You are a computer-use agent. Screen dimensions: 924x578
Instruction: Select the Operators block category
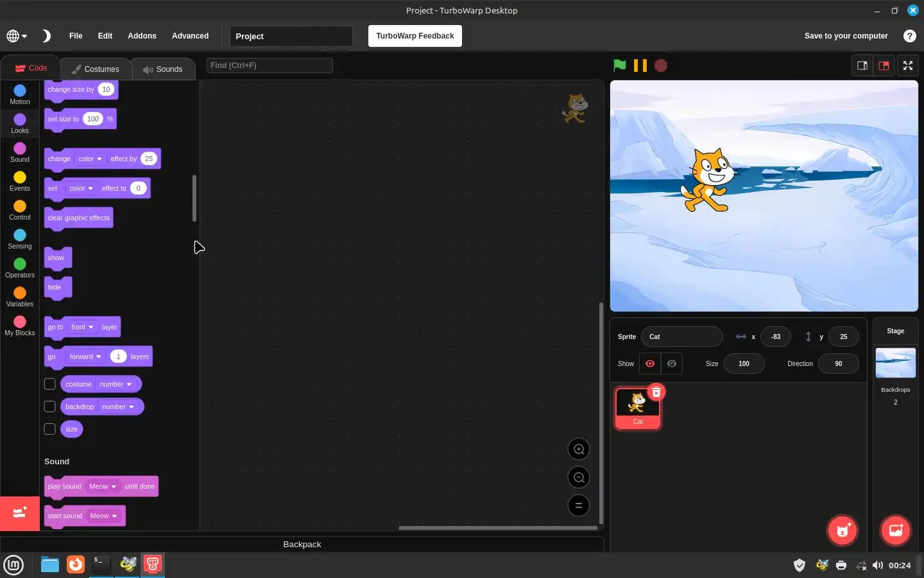click(x=20, y=268)
